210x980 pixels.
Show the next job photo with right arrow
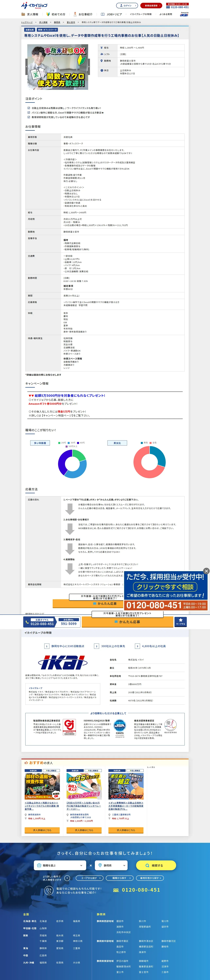89,67
